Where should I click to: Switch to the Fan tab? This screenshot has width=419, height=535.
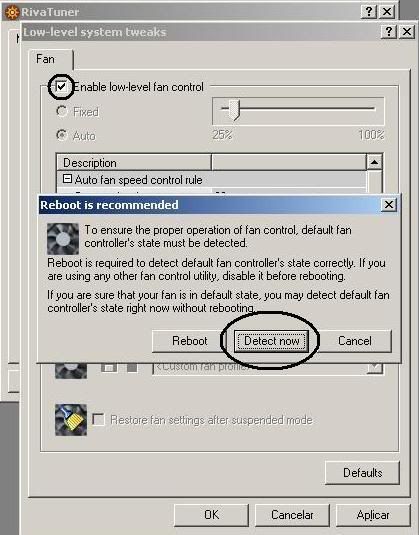click(x=45, y=59)
